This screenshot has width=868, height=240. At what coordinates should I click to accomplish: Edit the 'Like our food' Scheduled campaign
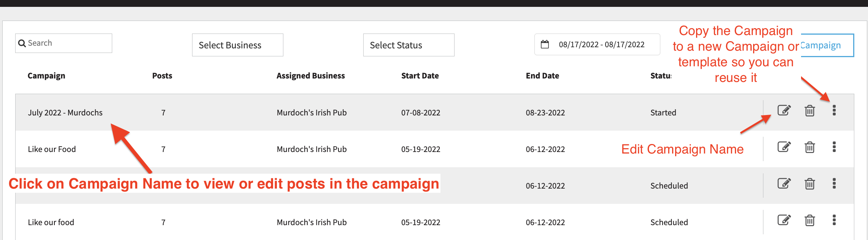[x=784, y=220]
